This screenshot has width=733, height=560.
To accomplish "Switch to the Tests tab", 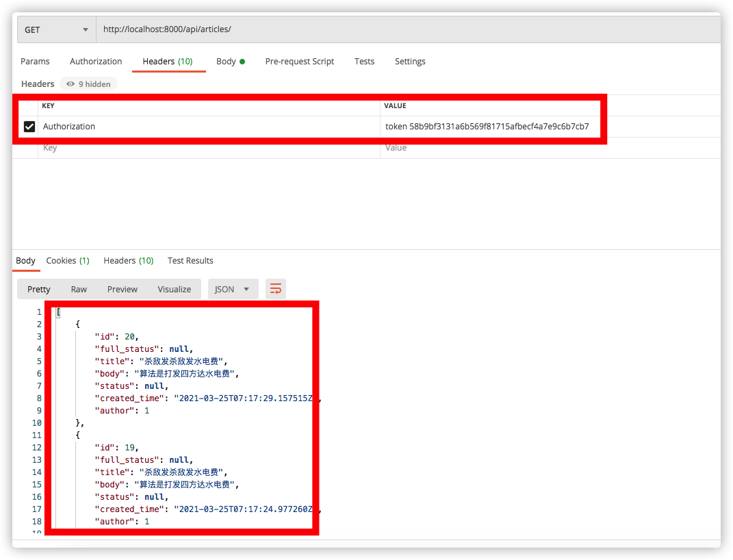I will (364, 62).
